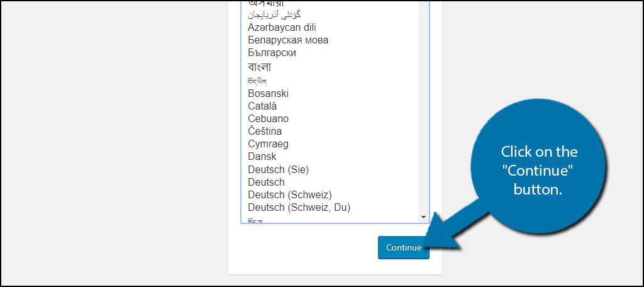Choose Català from the list
The image size is (644, 287).
coord(262,106)
